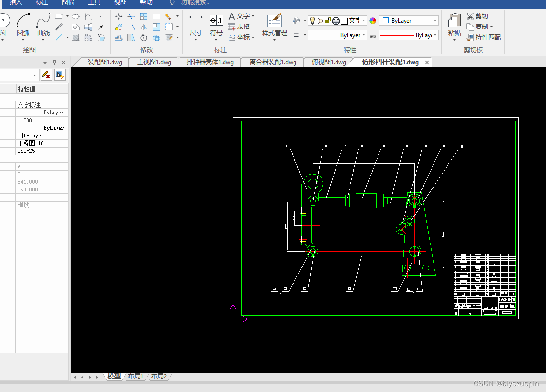This screenshot has height=392, width=546.
Task: Click the Cut (剪切) button
Action: pos(477,16)
